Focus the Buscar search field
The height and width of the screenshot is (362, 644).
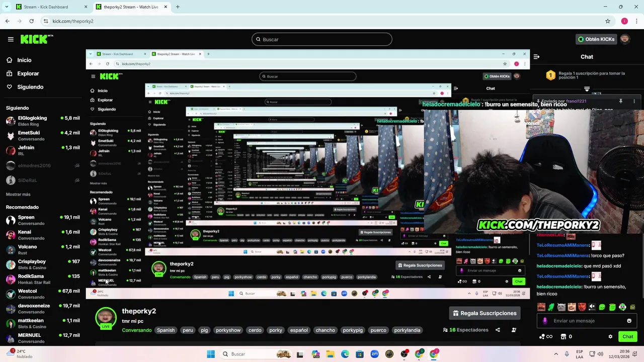point(322,39)
